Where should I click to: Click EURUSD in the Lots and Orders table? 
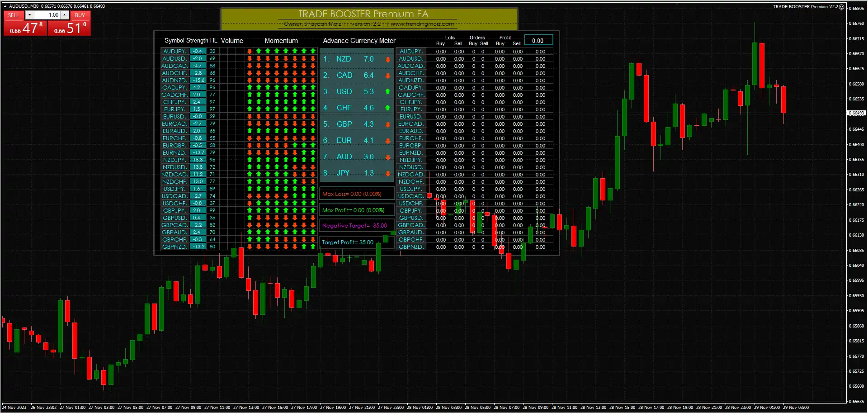[x=411, y=116]
